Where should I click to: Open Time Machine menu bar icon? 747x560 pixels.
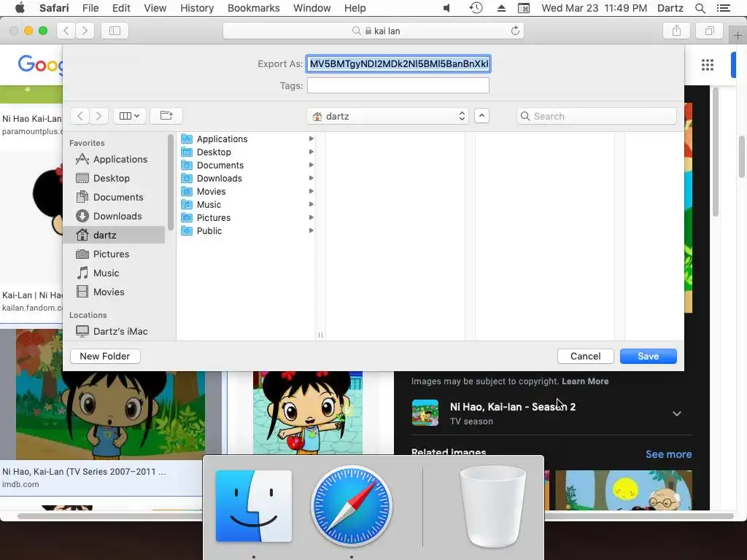tap(476, 8)
